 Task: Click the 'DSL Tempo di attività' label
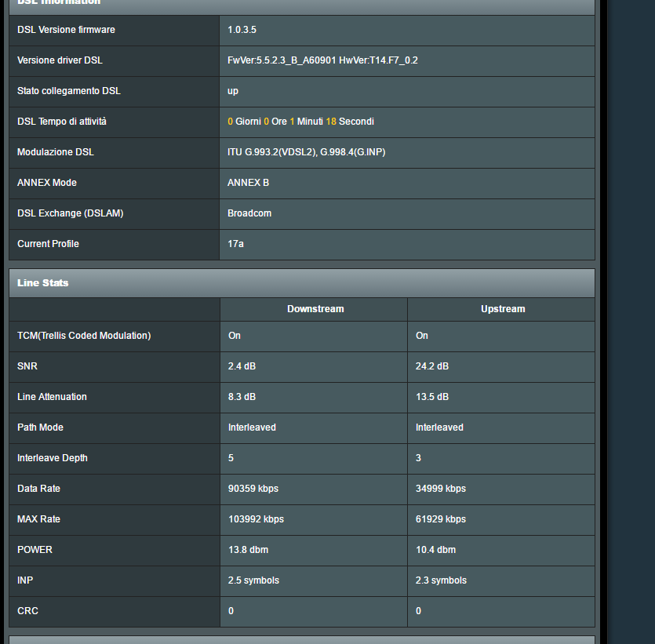(x=62, y=122)
